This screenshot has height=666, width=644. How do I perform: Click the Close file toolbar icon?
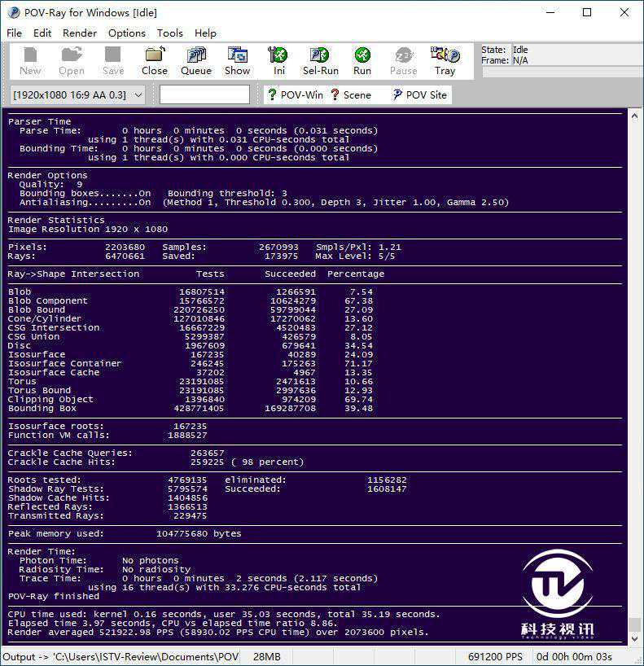[x=154, y=60]
